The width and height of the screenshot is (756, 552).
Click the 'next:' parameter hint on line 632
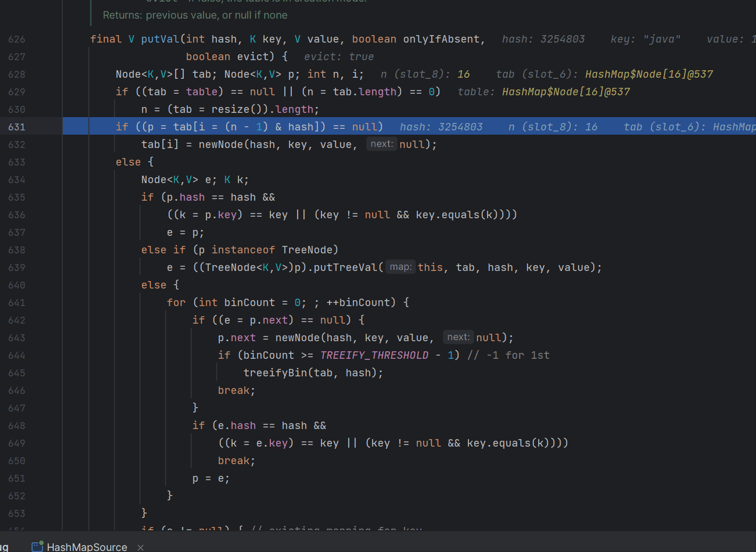tap(382, 144)
